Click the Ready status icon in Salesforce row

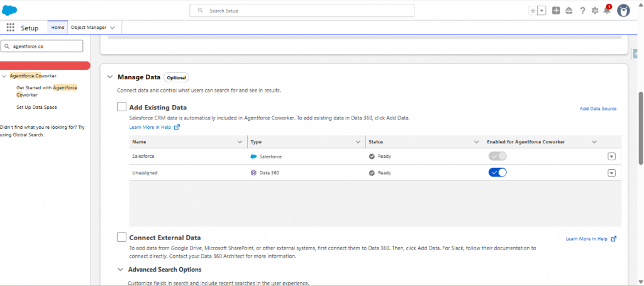click(372, 157)
